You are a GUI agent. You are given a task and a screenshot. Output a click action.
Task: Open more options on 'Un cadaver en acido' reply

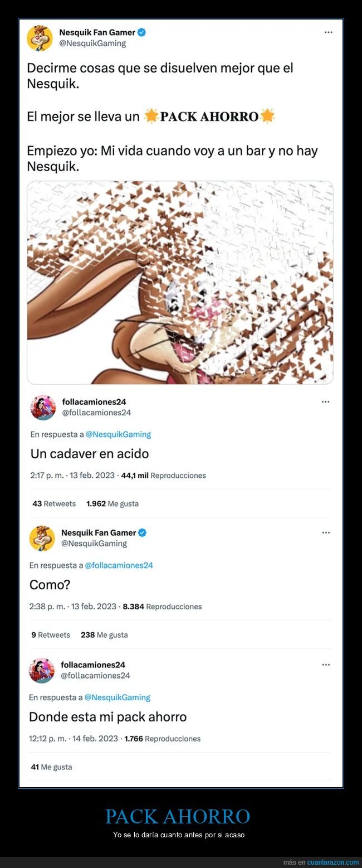[x=326, y=401]
